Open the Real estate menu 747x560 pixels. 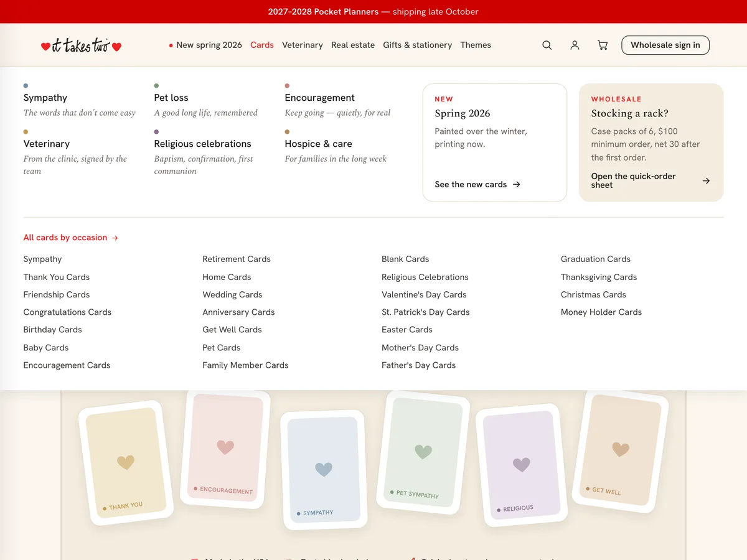coord(353,45)
